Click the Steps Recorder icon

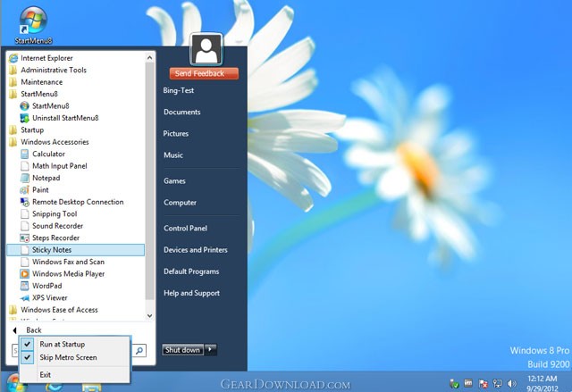click(x=25, y=238)
